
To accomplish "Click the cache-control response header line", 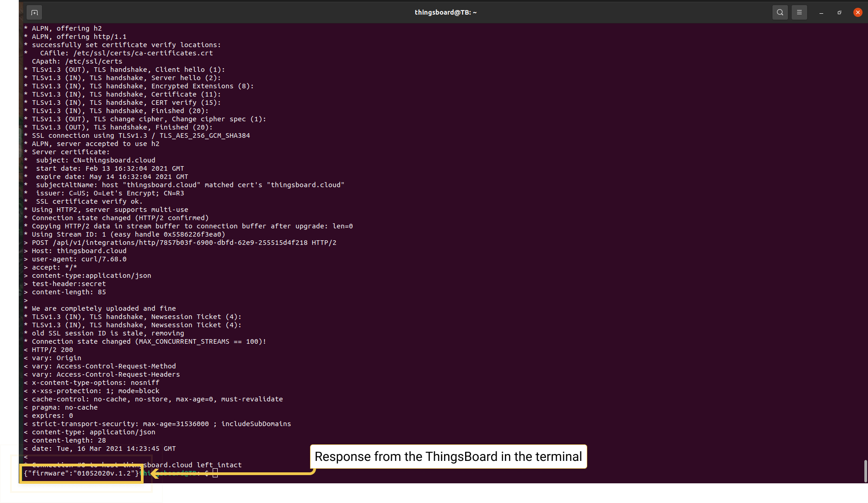I will (x=154, y=399).
